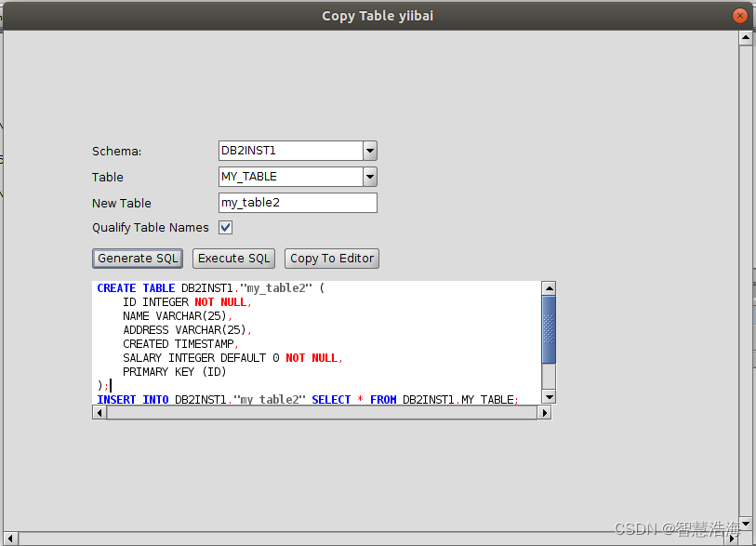Screen dimensions: 756x546
Task: Click the horizontal scrollbar's left arrow
Action: (x=99, y=412)
